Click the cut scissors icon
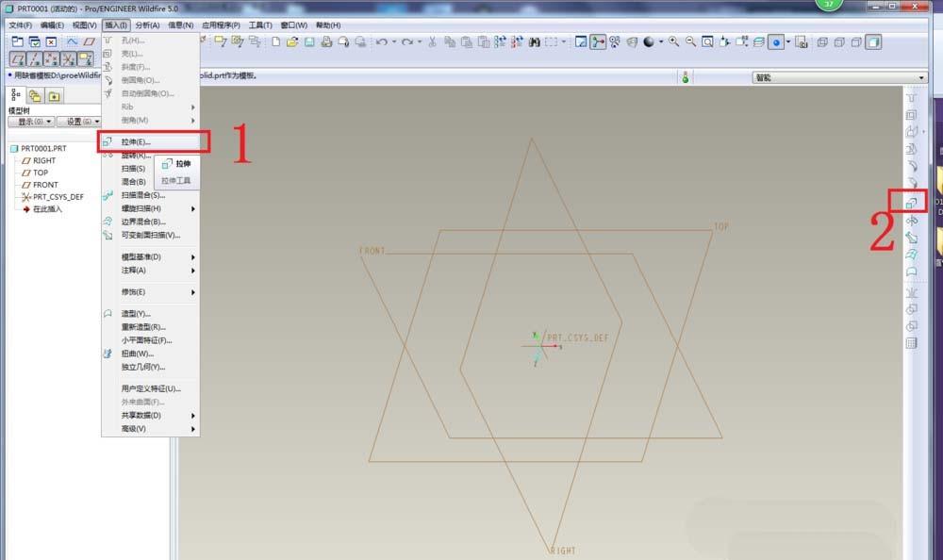Viewport: 943px width, 560px height. click(432, 41)
